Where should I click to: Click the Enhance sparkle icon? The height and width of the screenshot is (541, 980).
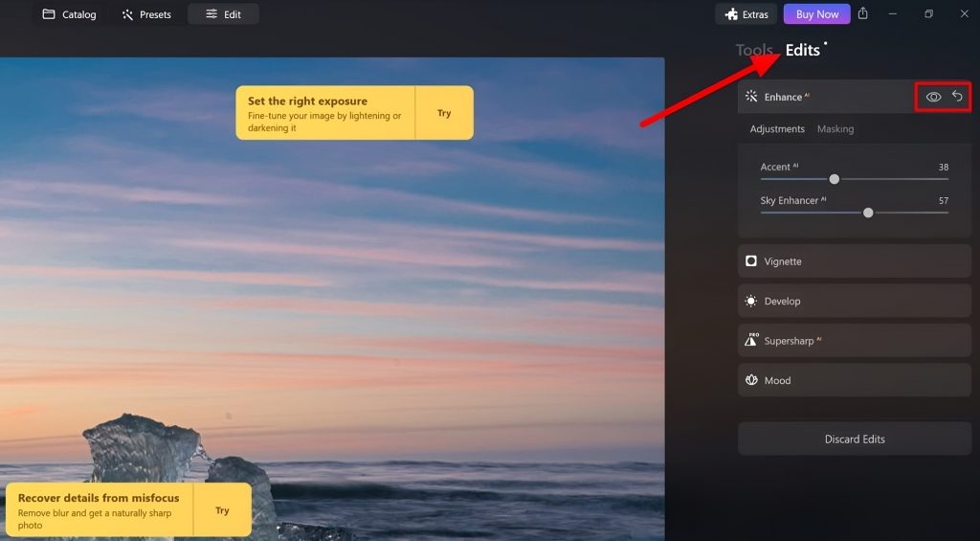click(x=751, y=97)
